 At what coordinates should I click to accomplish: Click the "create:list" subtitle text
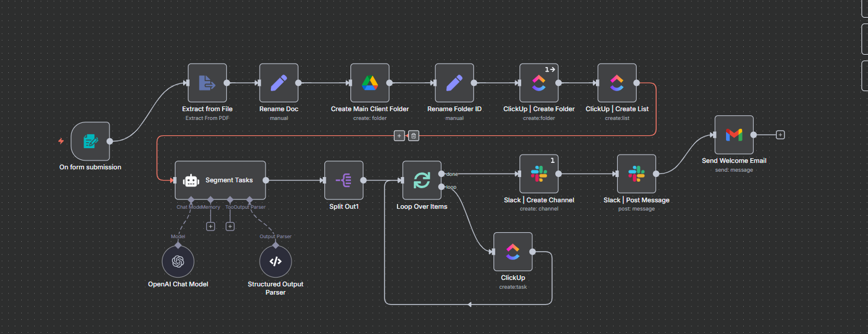click(x=617, y=118)
